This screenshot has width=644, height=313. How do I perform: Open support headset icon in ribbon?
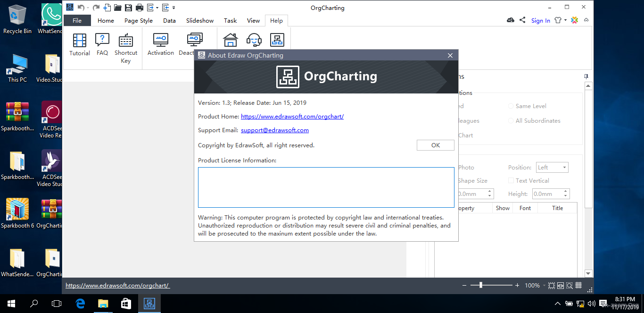point(254,40)
